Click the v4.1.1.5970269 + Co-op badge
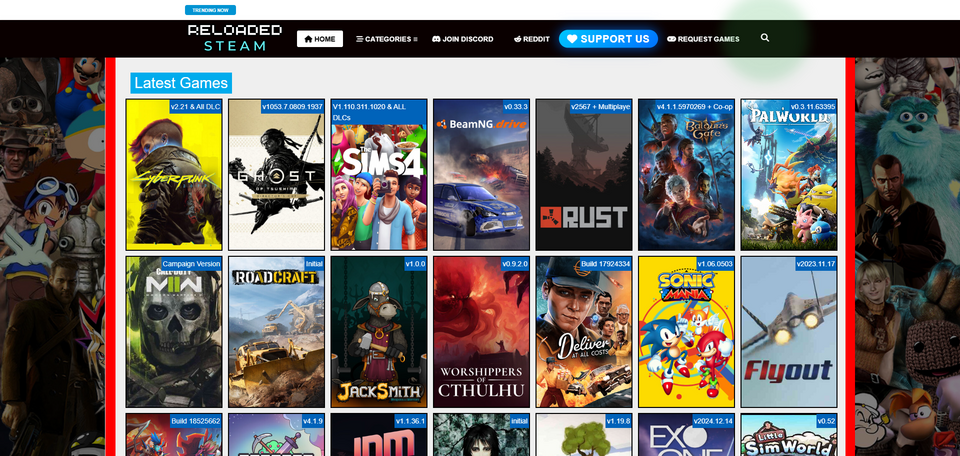The image size is (960, 456). [x=694, y=107]
